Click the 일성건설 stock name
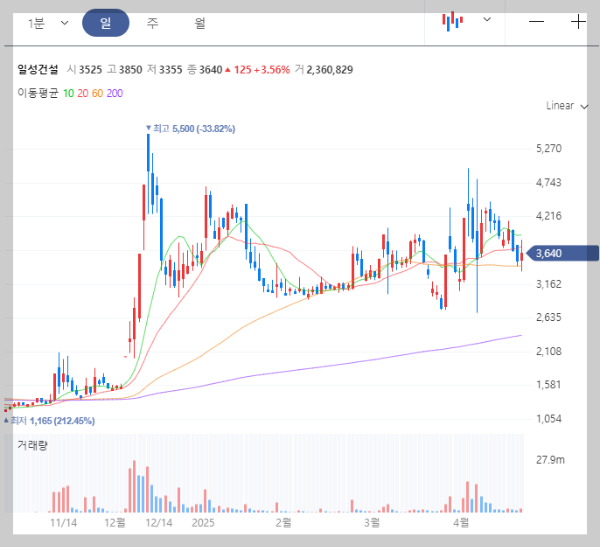 tap(38, 70)
